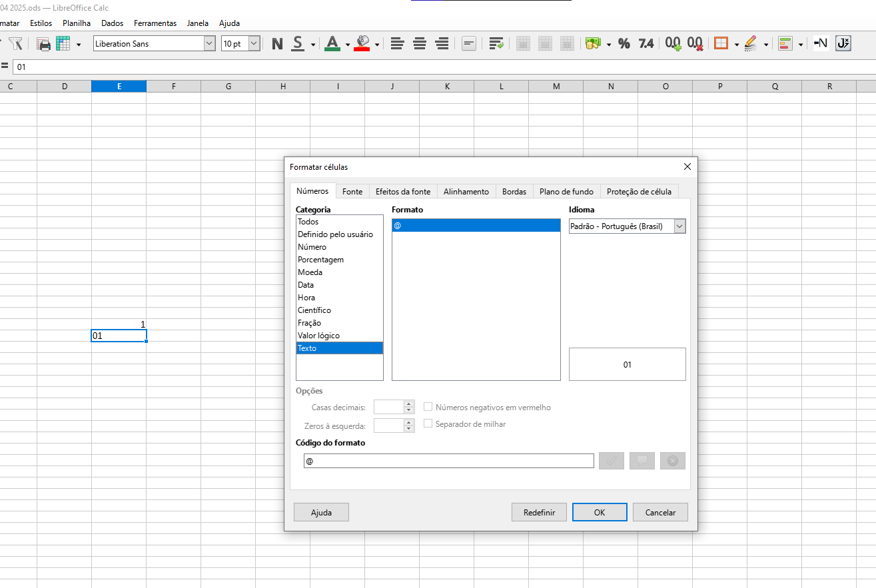Select the @ format entry in Formato list

476,226
